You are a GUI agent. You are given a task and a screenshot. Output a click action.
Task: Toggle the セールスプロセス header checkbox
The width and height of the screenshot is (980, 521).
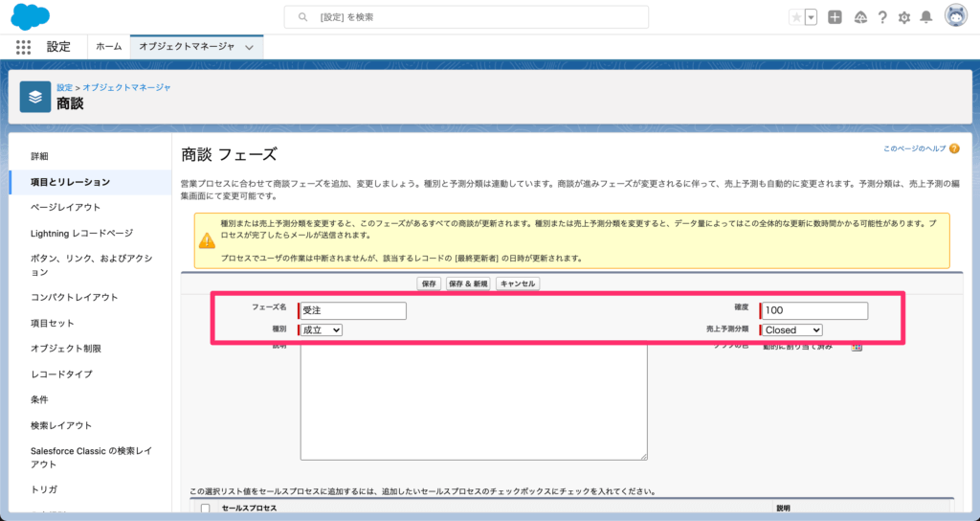[x=205, y=509]
